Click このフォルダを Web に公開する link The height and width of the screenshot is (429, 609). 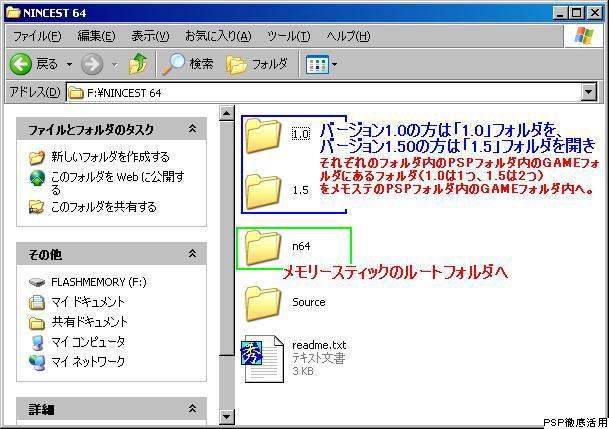tap(118, 183)
